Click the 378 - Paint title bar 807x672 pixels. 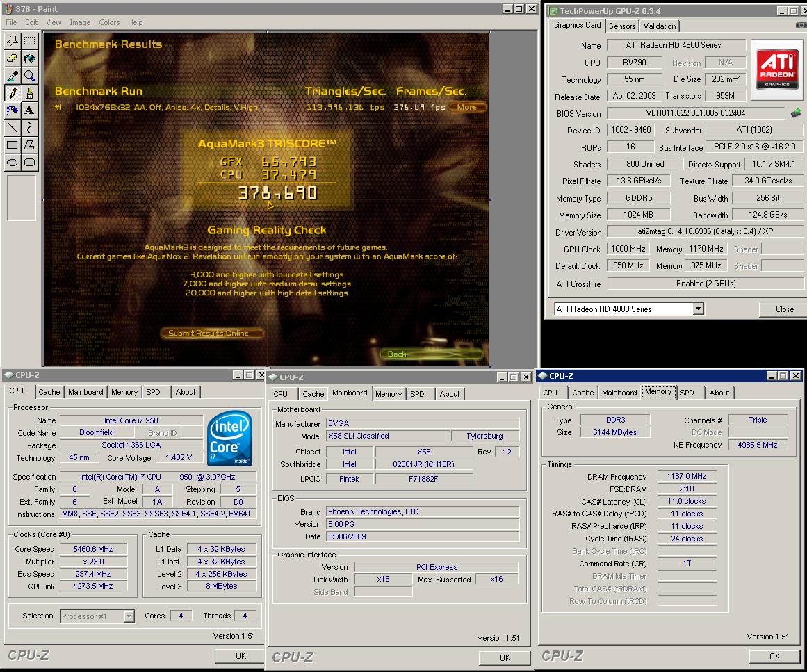coord(269,9)
